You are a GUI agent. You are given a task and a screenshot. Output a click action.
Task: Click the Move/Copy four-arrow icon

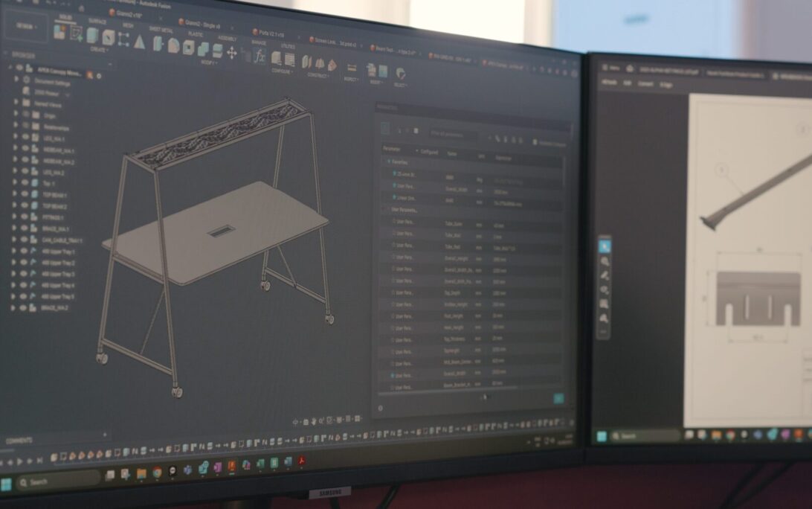point(232,53)
